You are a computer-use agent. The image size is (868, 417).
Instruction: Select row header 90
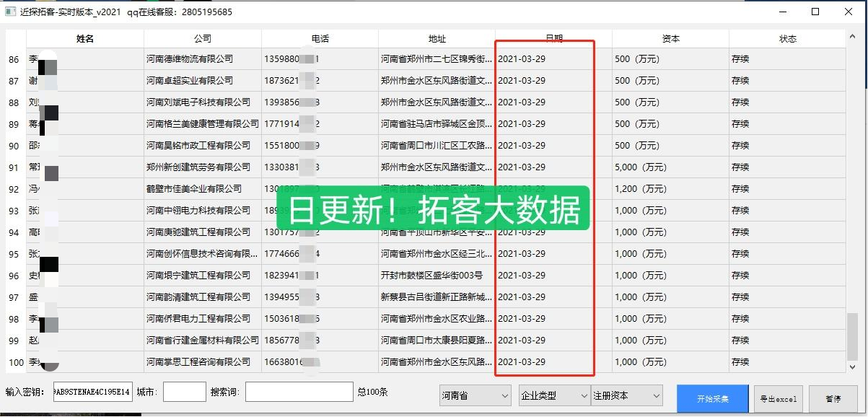click(17, 146)
